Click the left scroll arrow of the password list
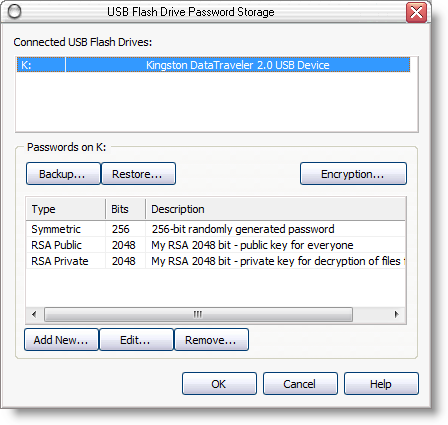The width and height of the screenshot is (448, 425). 34,314
